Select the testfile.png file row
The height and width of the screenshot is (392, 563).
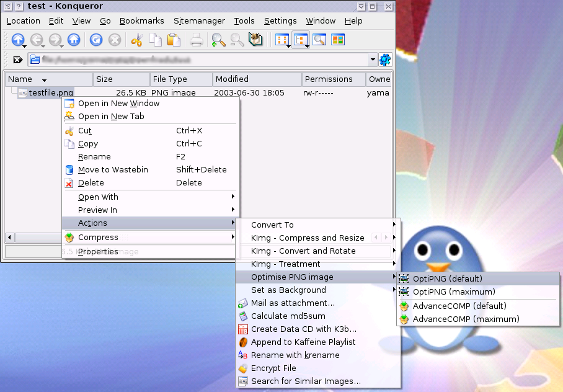tap(46, 92)
